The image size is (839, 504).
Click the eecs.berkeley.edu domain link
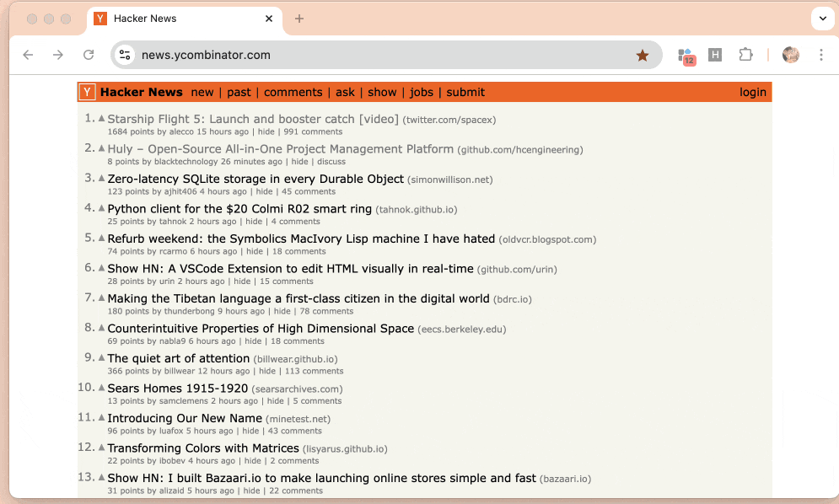(x=462, y=330)
